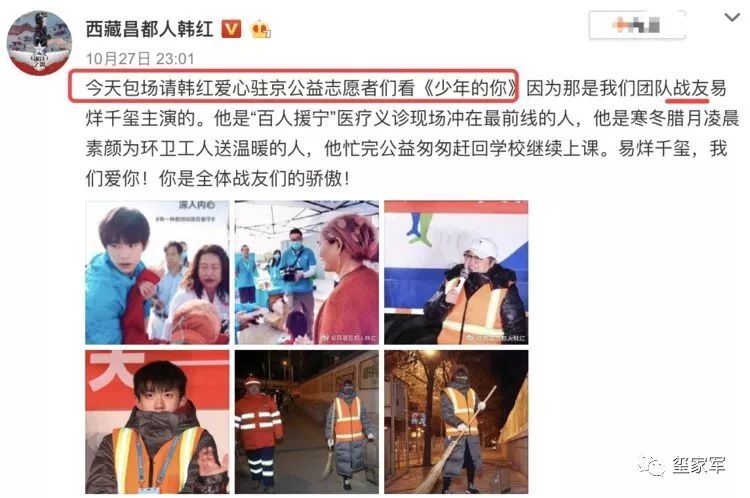Viewport: 750px width, 498px height.
Task: Open photo of cameraman under tent
Action: coord(307,272)
